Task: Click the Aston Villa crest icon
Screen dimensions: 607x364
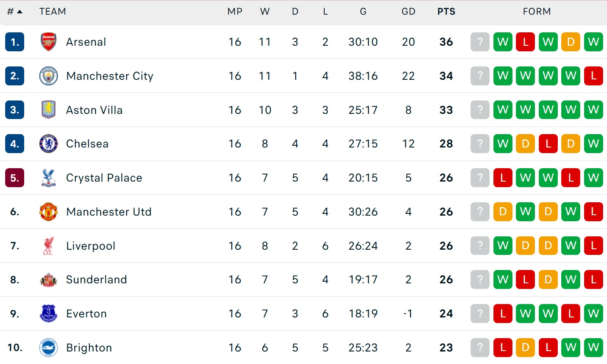Action: [x=48, y=110]
